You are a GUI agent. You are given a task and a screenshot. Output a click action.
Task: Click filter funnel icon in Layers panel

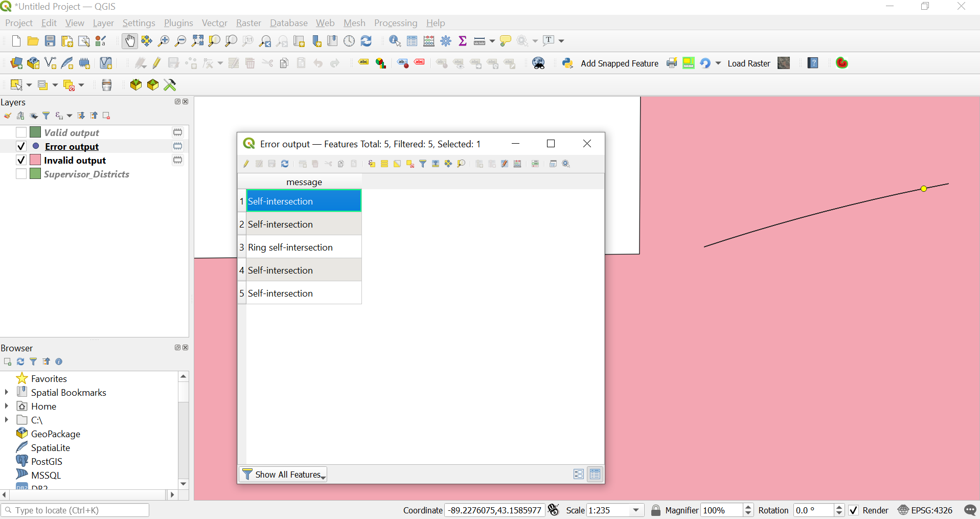(x=46, y=116)
